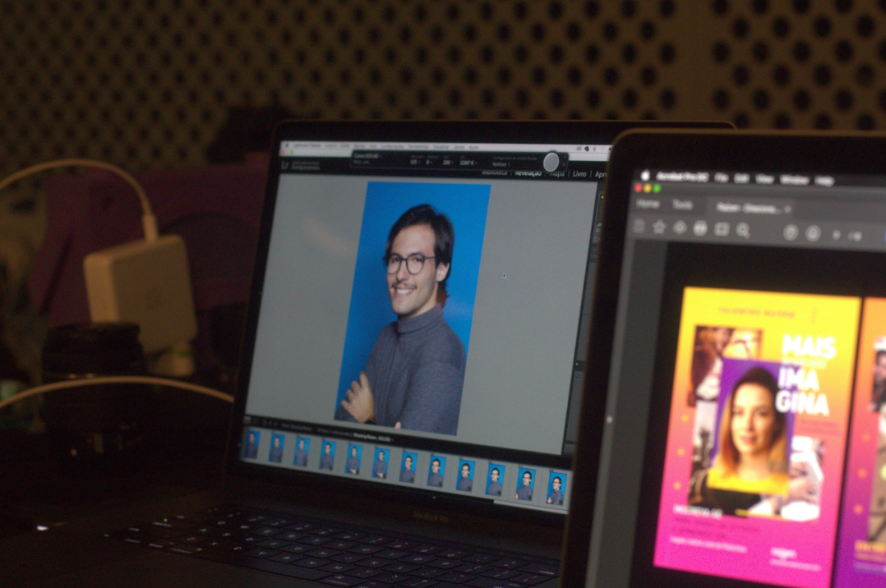
Task: Open the develop preset Nenhum dropdown
Action: [501, 163]
